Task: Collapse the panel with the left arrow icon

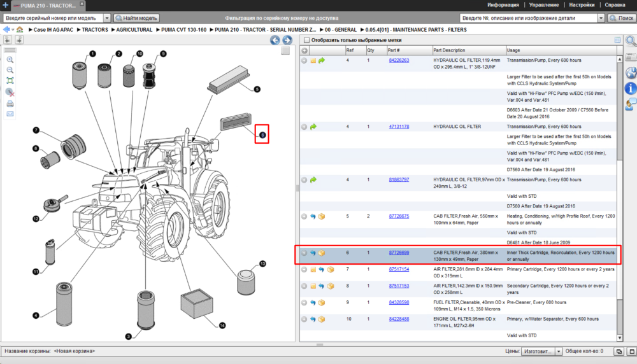Action: tap(7, 39)
